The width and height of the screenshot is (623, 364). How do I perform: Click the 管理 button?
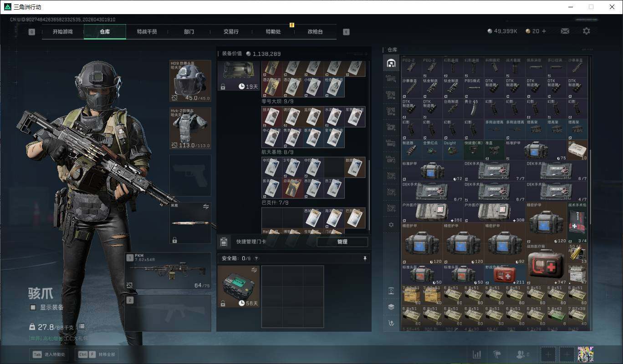tap(342, 242)
